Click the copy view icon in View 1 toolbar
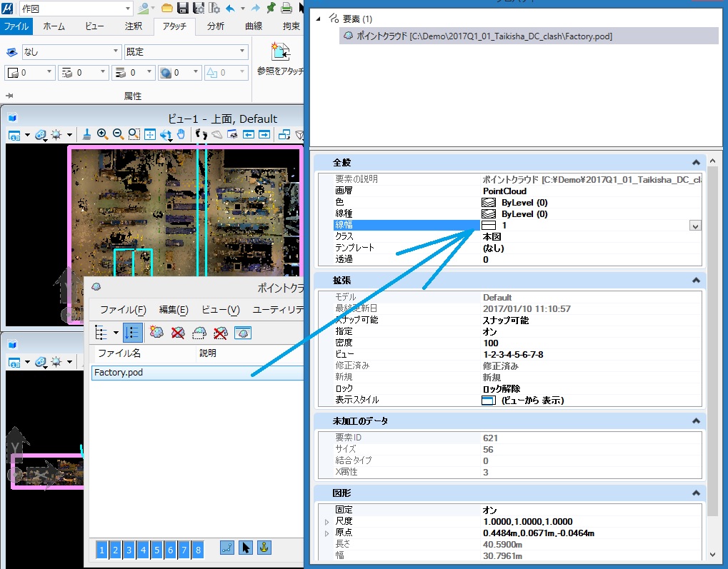Screen dimensions: 728x569 pos(284,135)
